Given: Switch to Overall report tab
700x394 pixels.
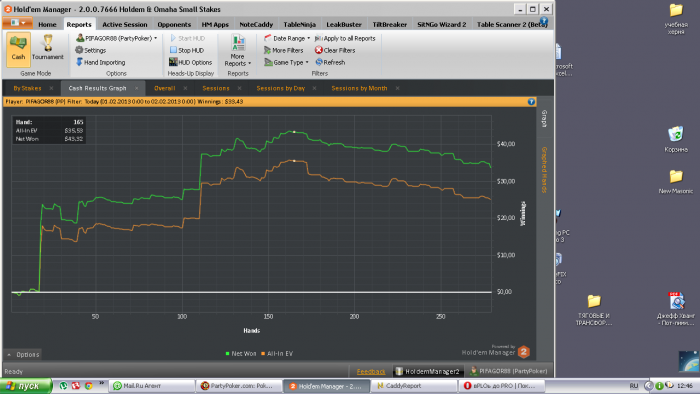Looking at the screenshot, I should tap(164, 88).
